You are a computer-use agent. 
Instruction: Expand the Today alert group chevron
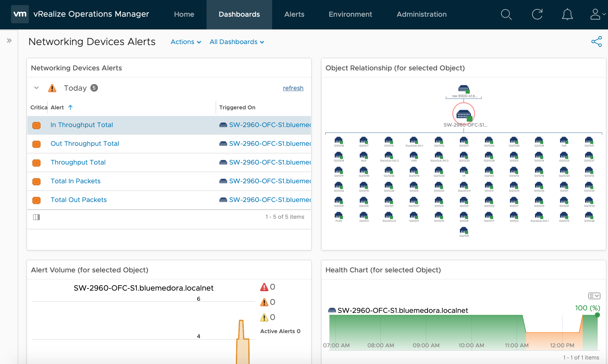click(35, 88)
